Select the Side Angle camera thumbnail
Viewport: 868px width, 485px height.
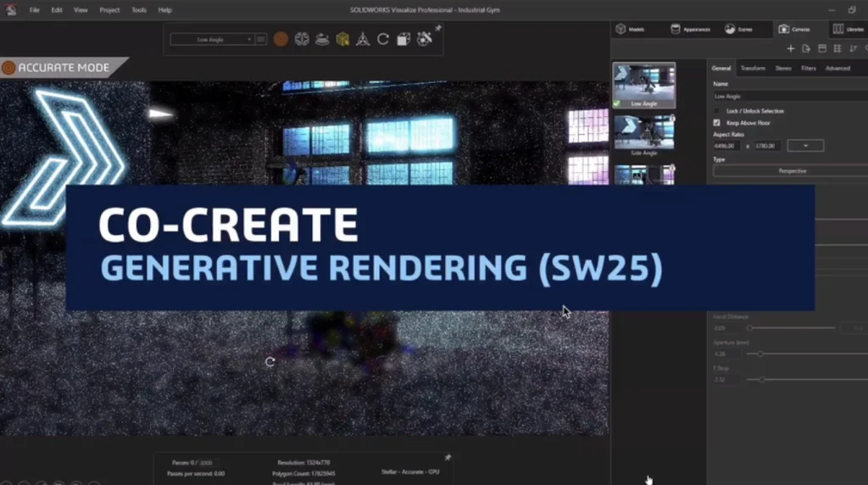[643, 133]
